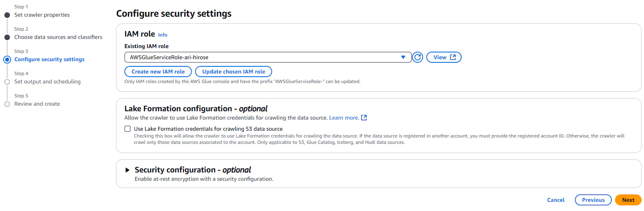
Task: Click Next to continue the wizard
Action: coord(628,200)
